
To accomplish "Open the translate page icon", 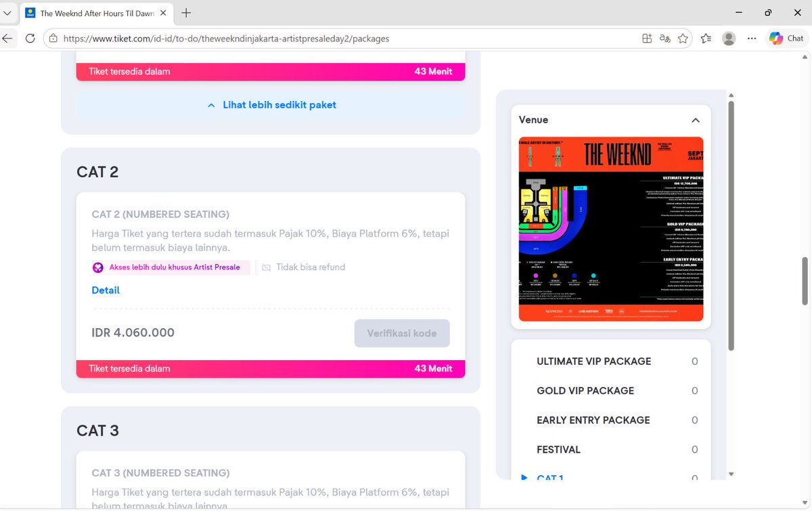I will [665, 39].
